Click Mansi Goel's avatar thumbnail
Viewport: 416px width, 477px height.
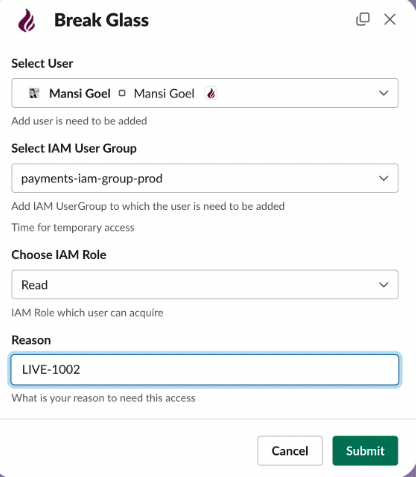point(34,93)
